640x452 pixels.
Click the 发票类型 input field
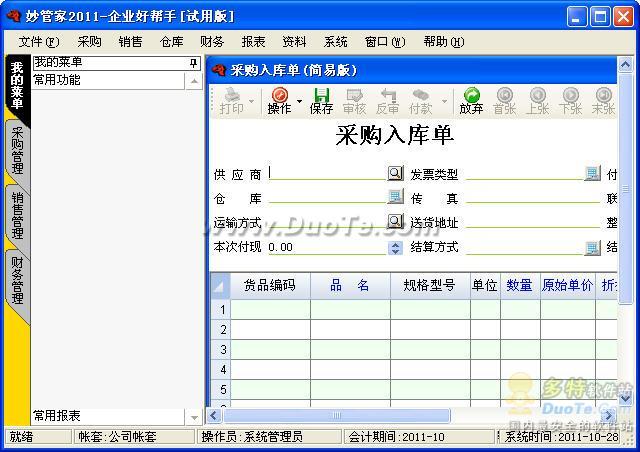pos(525,173)
